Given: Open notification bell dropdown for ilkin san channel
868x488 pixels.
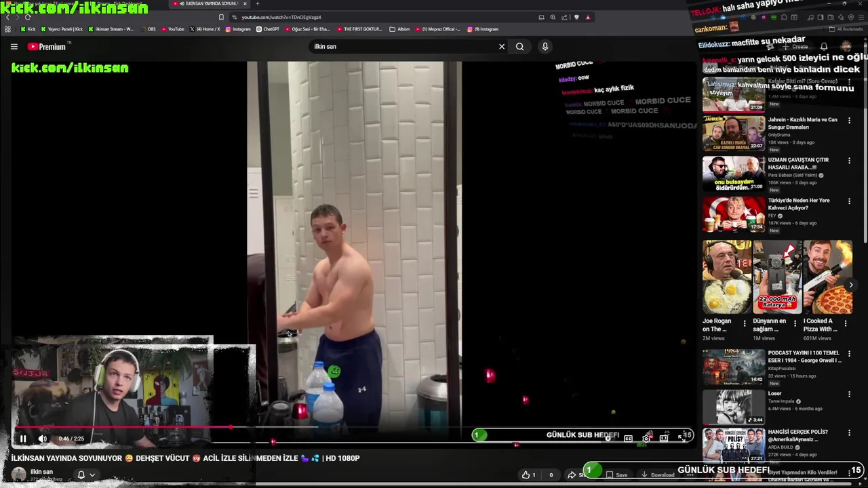Looking at the screenshot, I should [85, 475].
